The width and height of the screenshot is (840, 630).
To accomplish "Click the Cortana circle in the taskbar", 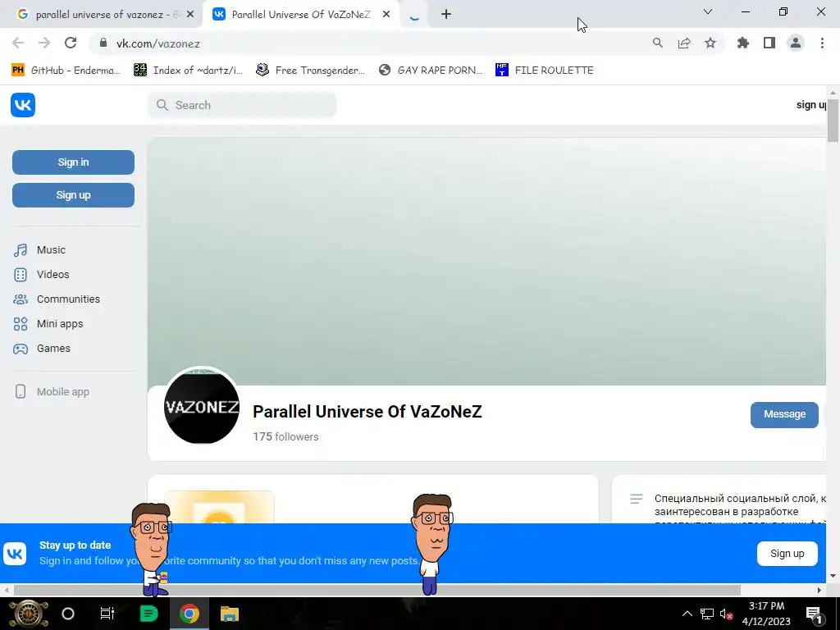I will point(68,614).
